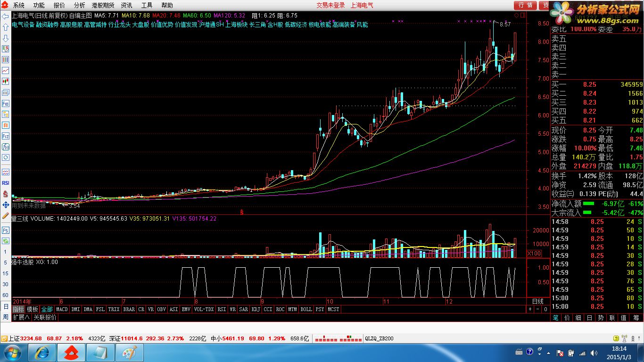Viewport: 644px width, 362px height.
Task: Select the VOL-TDX indicator tab
Action: (204, 310)
